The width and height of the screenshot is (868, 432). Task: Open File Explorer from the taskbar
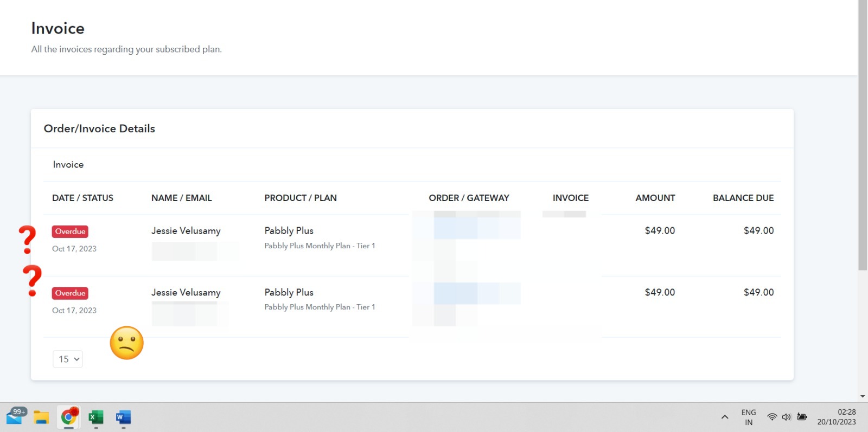41,417
